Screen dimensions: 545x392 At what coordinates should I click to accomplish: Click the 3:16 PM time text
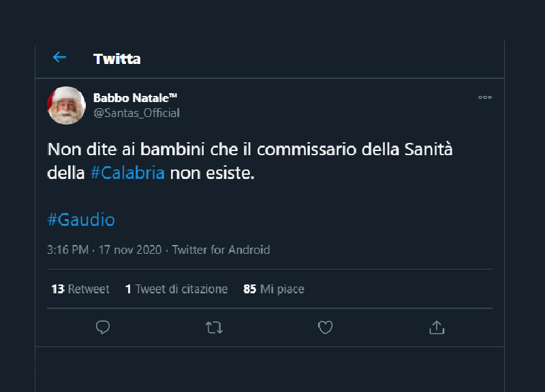pos(67,250)
